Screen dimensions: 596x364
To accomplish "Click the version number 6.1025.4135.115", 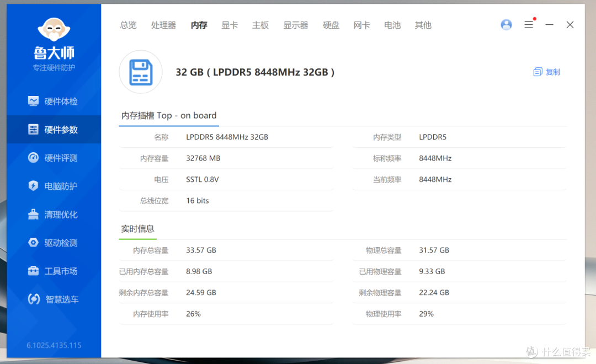I will click(x=54, y=345).
